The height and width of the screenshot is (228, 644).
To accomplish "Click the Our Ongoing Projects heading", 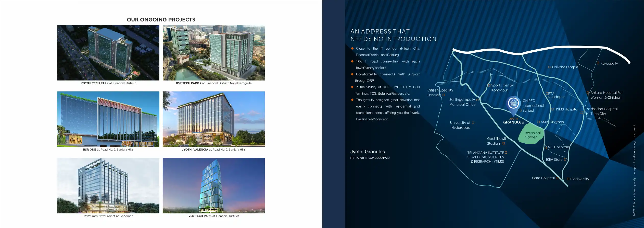I will pyautogui.click(x=161, y=20).
